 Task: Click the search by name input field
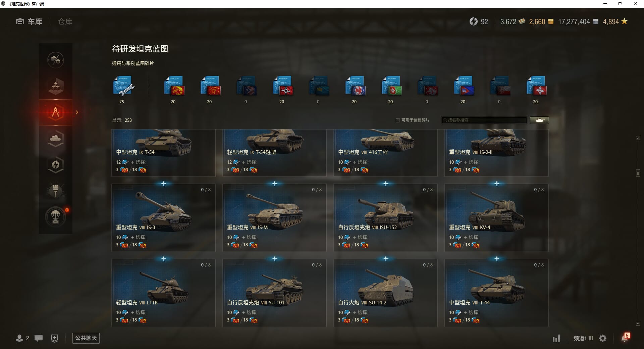(x=484, y=120)
